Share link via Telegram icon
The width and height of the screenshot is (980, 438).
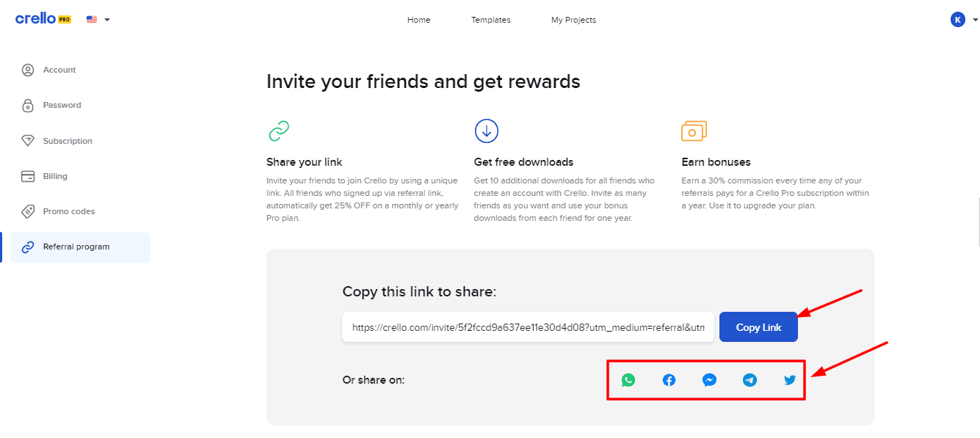point(749,380)
